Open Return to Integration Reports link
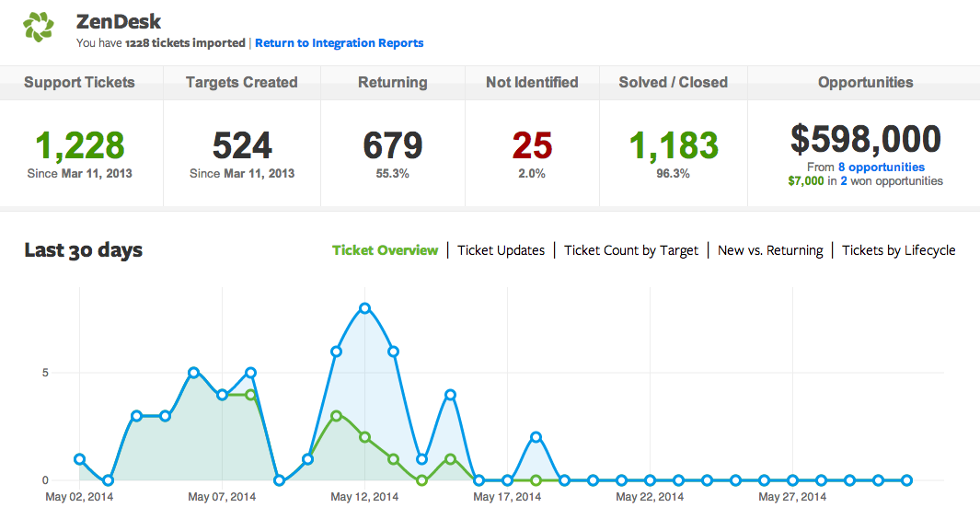 (340, 43)
